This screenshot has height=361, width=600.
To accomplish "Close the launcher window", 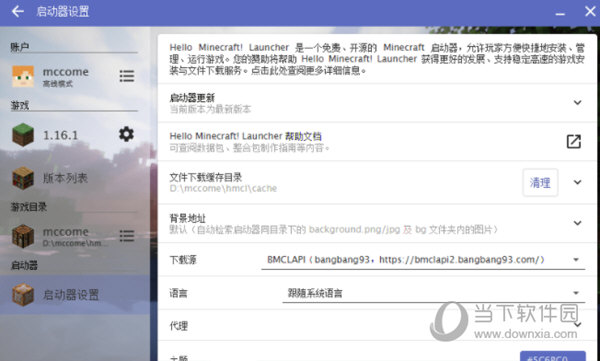I will click(x=590, y=11).
